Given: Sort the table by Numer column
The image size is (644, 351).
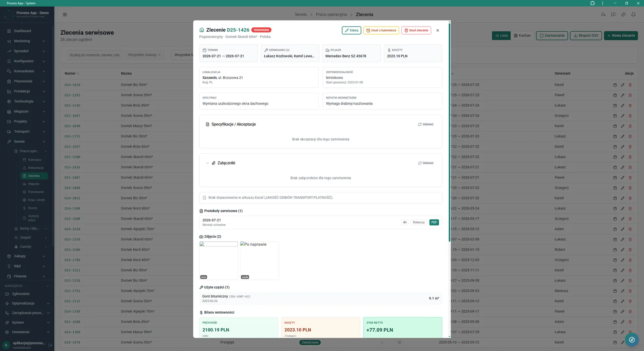Looking at the screenshot, I should [x=72, y=74].
